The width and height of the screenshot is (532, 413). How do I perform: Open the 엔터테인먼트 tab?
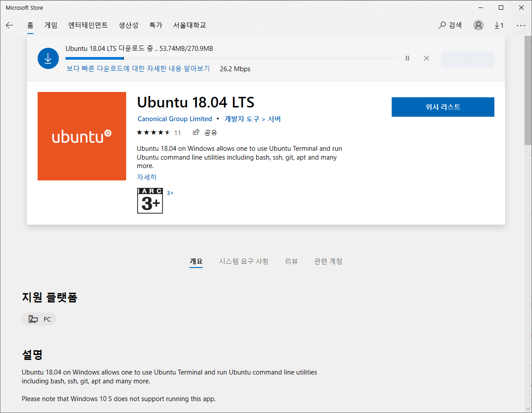(x=88, y=25)
